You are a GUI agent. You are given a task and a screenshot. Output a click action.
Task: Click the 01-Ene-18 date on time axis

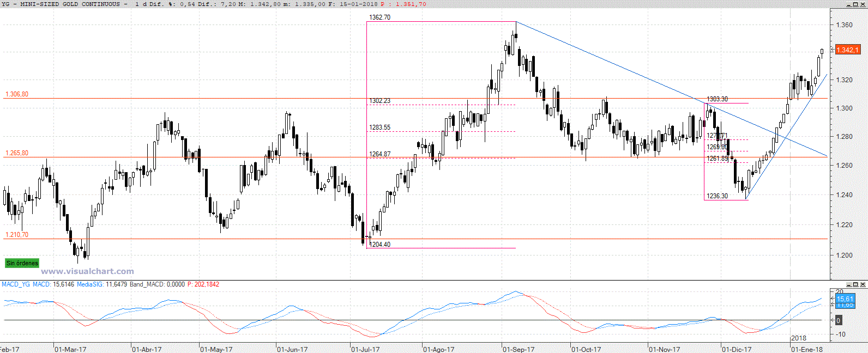(x=807, y=349)
